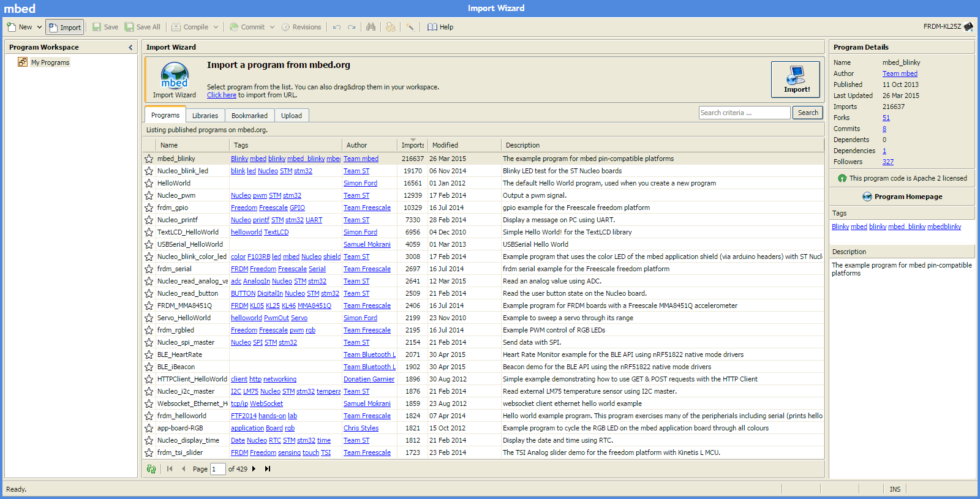Sort by the Modified column header
Viewport: 980px width, 499px height.
(464, 145)
